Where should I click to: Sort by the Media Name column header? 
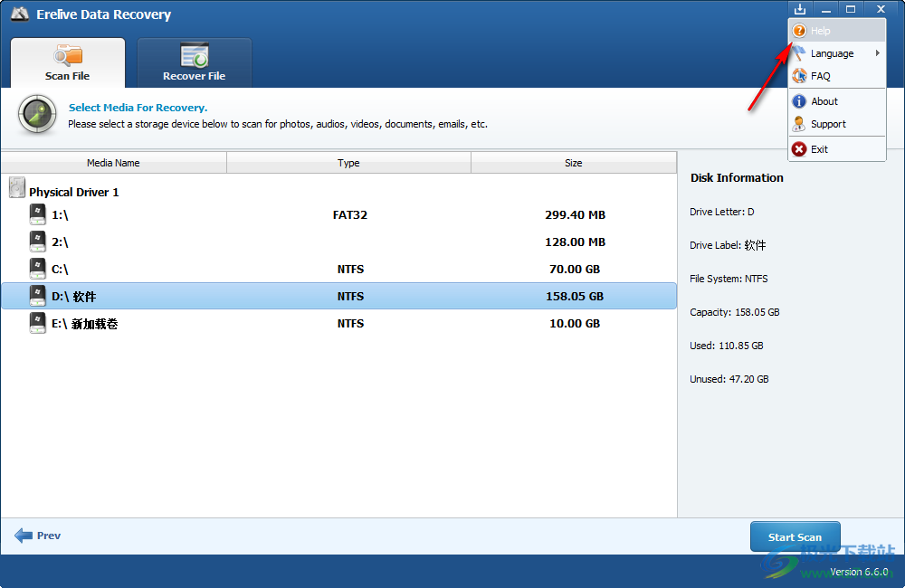[114, 163]
